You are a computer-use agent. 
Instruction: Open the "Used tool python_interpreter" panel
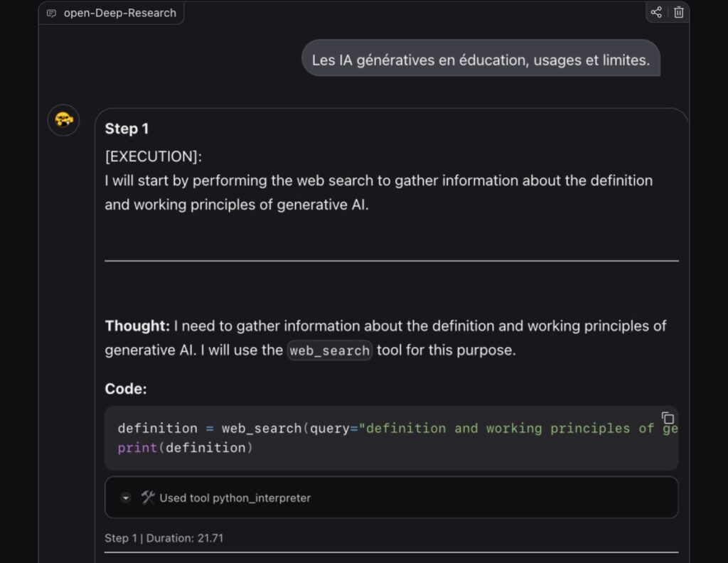pyautogui.click(x=235, y=498)
